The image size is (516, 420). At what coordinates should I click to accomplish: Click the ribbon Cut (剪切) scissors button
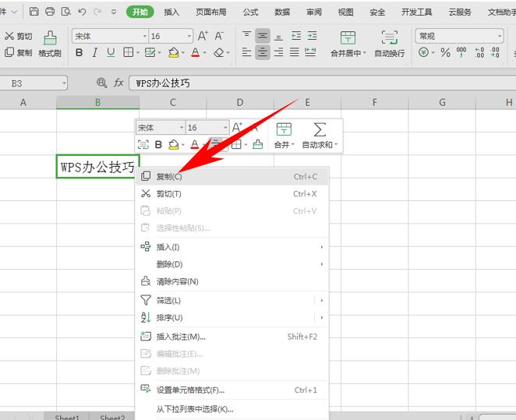click(x=18, y=36)
